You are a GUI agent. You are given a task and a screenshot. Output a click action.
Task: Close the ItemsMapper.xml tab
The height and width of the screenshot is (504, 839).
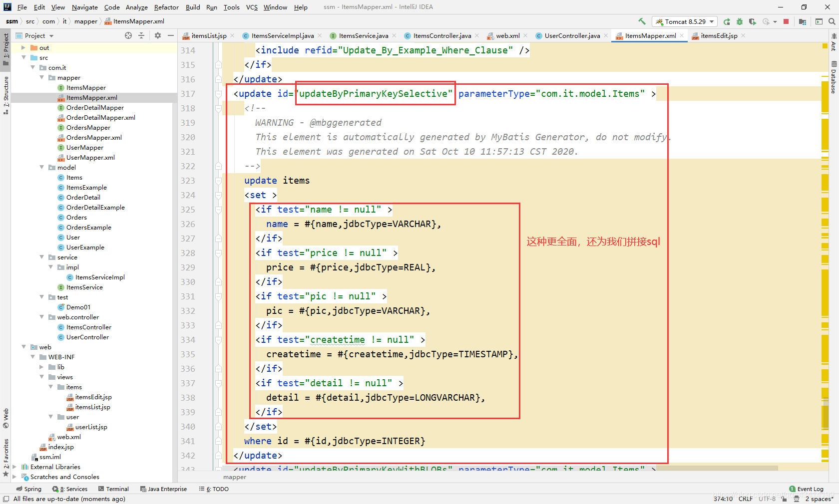(x=682, y=35)
